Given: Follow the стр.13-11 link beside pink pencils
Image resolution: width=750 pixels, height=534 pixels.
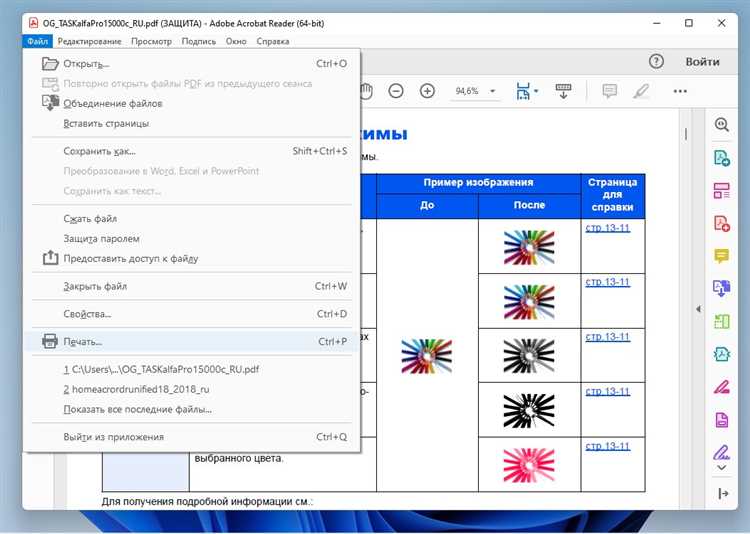Looking at the screenshot, I should click(x=607, y=446).
